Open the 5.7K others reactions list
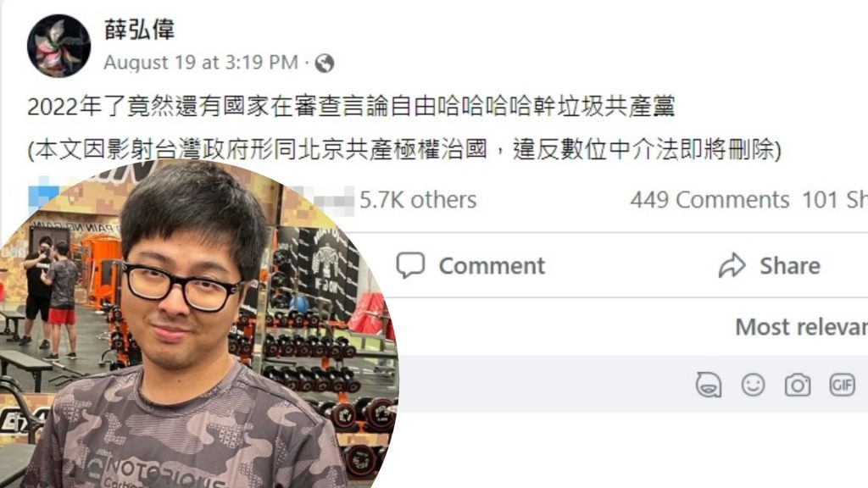This screenshot has height=488, width=868. (417, 200)
